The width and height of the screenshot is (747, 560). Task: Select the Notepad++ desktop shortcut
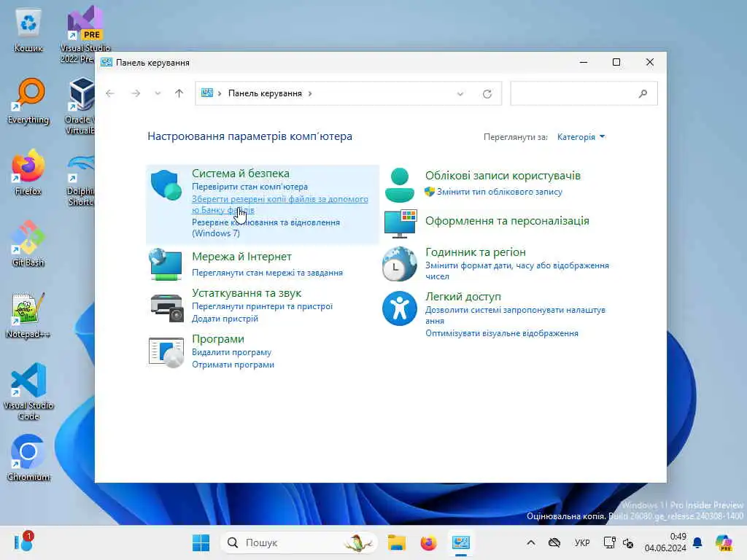[28, 315]
